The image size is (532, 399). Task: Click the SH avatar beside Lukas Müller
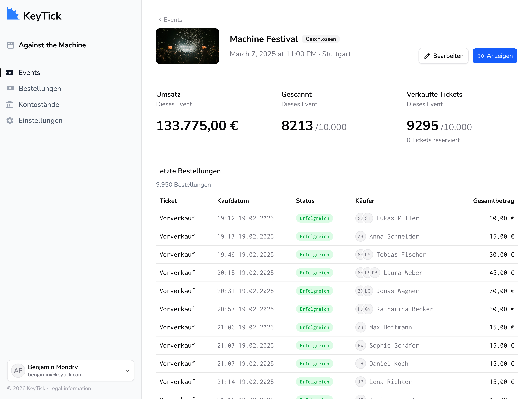point(368,218)
